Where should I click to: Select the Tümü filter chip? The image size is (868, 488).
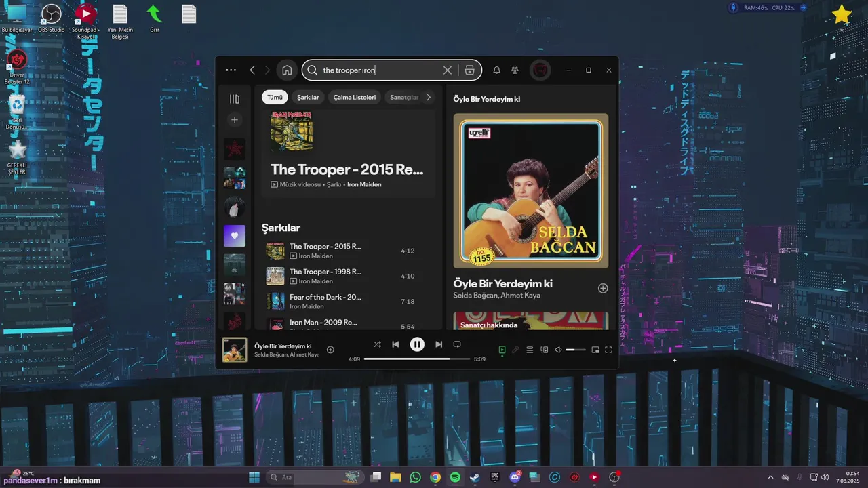pyautogui.click(x=275, y=97)
